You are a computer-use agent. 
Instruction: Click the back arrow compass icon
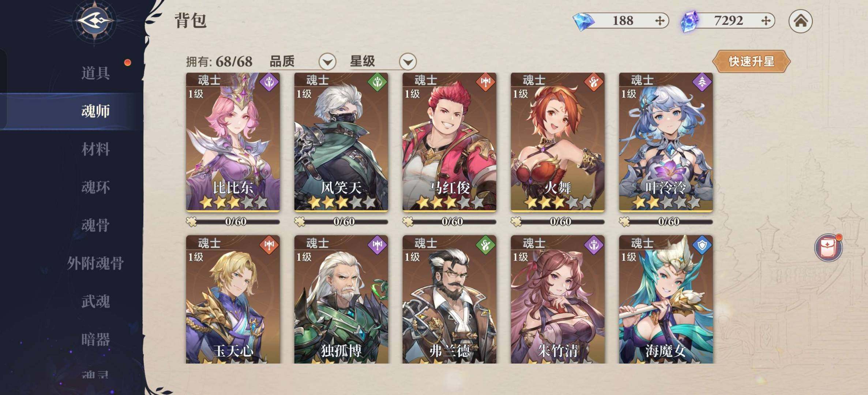click(x=94, y=21)
